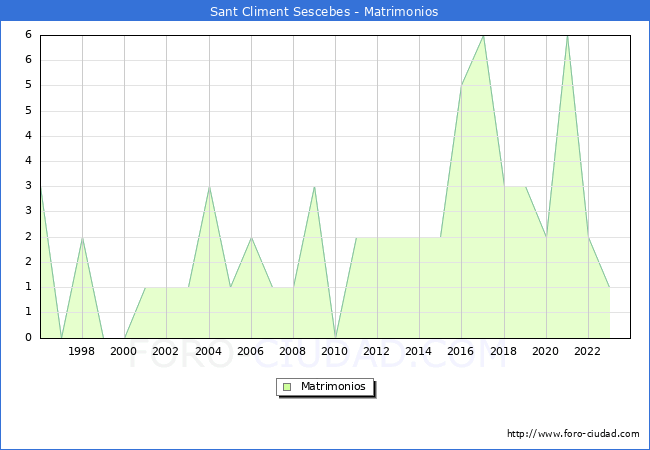Click the 2006 x-axis label
650x450 pixels.
click(250, 351)
